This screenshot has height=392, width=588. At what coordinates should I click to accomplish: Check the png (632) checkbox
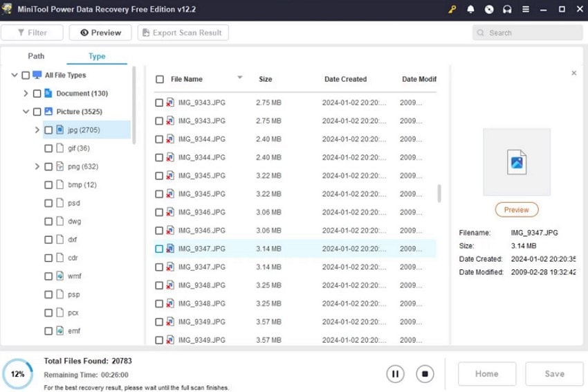pos(48,167)
